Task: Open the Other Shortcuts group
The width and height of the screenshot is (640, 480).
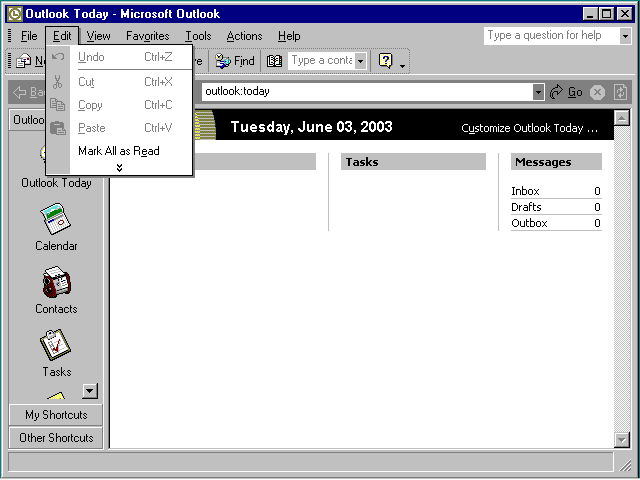Action: tap(56, 438)
